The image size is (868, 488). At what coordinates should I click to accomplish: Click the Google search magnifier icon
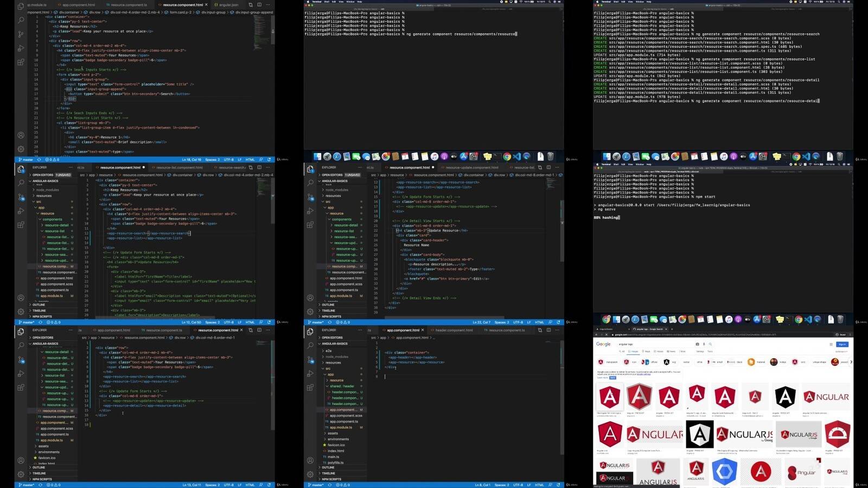click(710, 344)
